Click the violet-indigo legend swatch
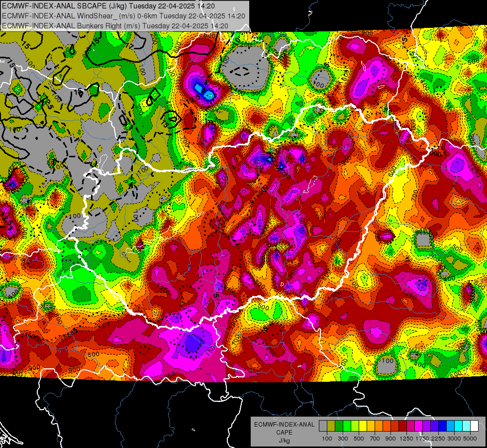 pyautogui.click(x=435, y=426)
